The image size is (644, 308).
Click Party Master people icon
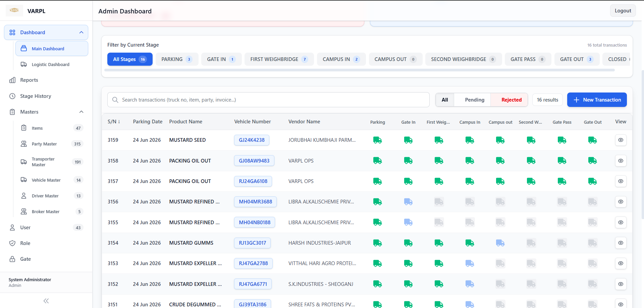[24, 144]
